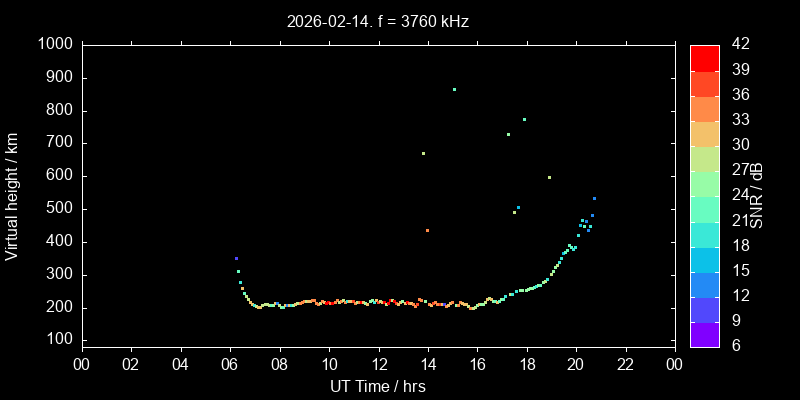Click the '22' tick on the time axis

626,365
